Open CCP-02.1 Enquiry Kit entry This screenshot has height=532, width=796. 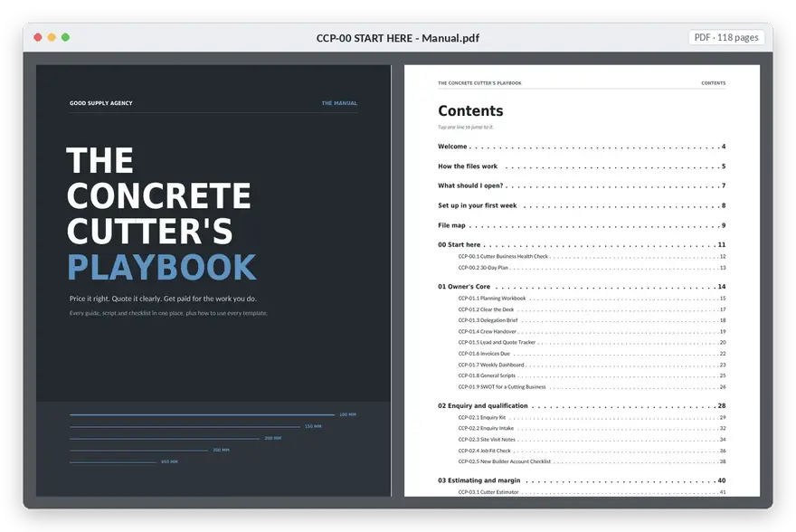592,418
